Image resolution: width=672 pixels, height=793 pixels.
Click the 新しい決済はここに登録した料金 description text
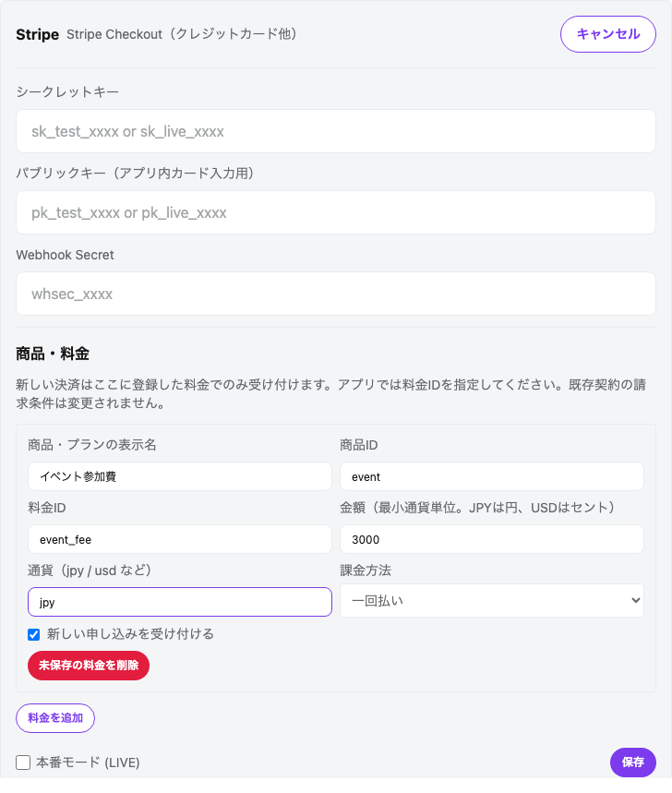331,394
